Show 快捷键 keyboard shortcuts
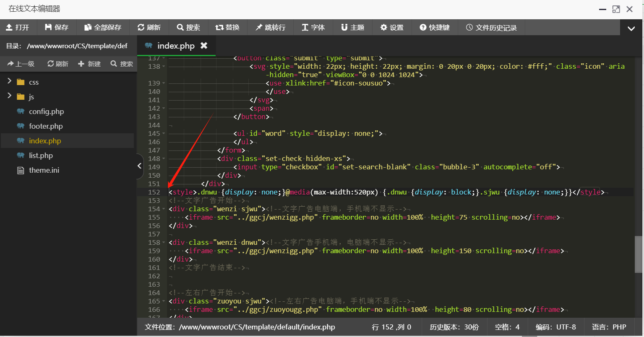 (435, 27)
